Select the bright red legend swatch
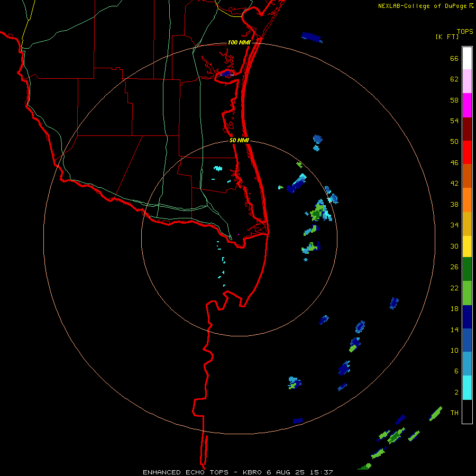This screenshot has width=476, height=476. coord(467,152)
